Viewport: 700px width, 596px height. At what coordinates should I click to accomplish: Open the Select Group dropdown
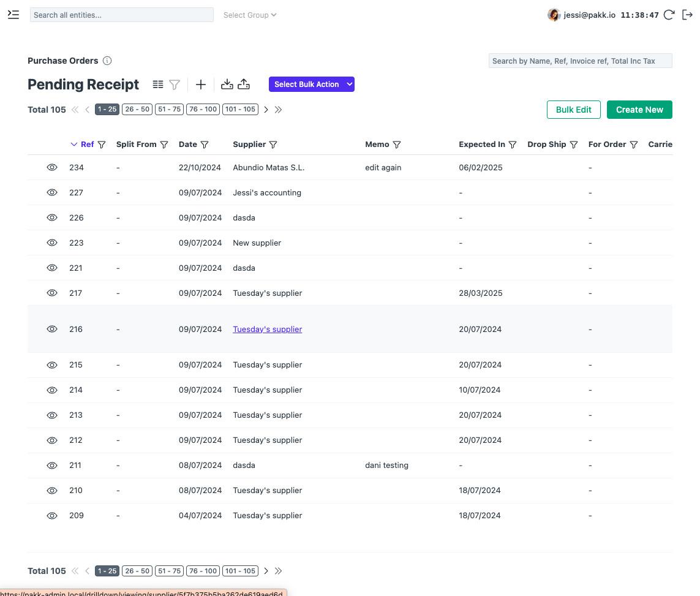point(249,15)
